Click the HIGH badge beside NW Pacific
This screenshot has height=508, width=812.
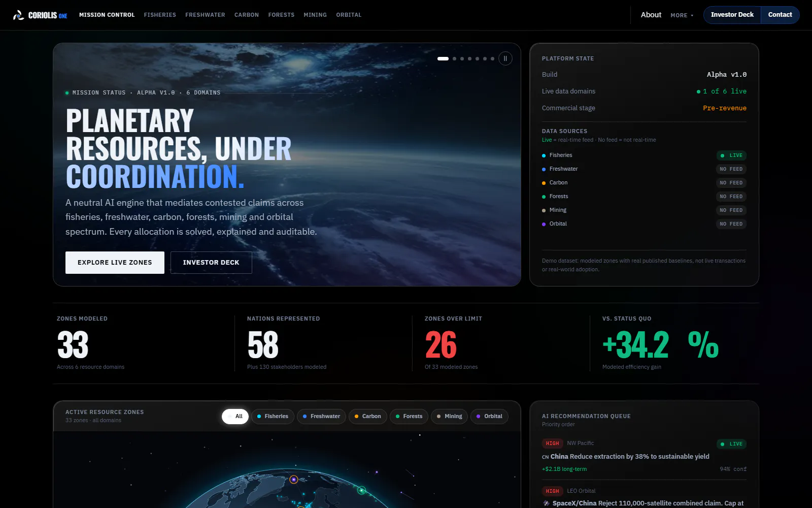coord(553,443)
